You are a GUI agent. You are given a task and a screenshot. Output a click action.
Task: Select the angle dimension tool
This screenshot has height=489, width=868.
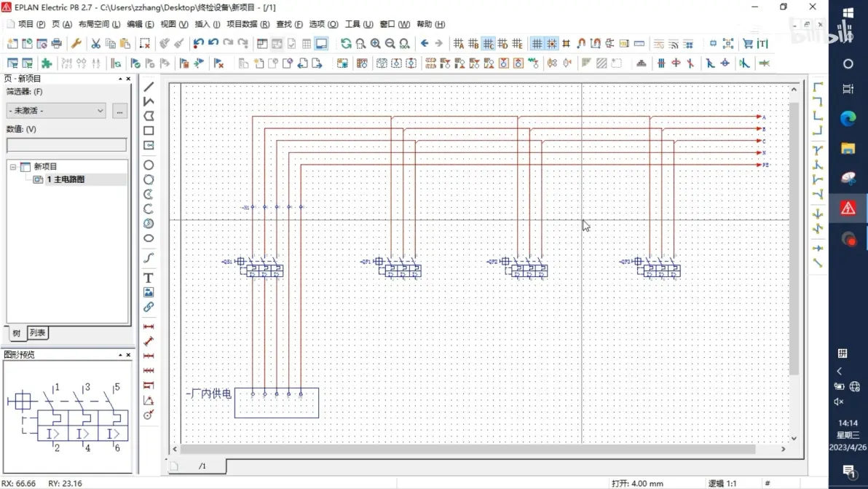click(149, 400)
